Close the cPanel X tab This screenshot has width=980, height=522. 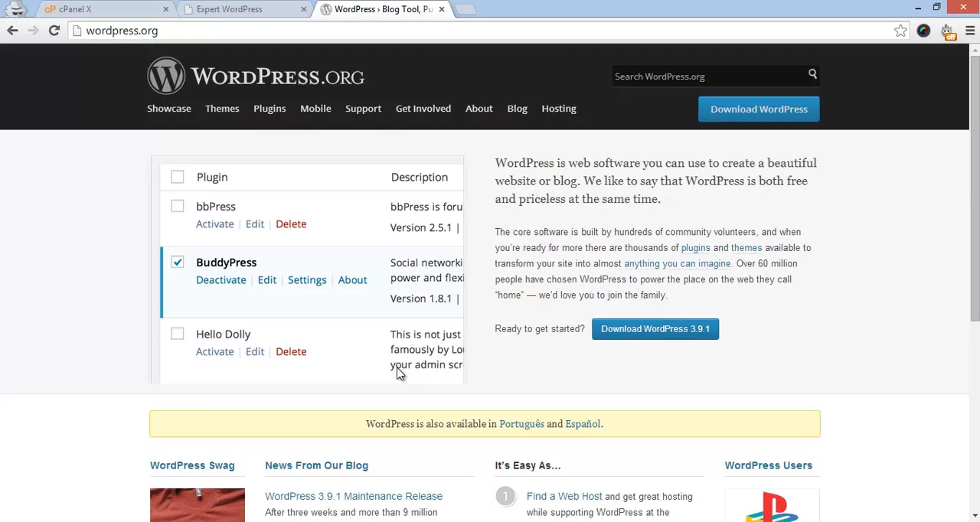pyautogui.click(x=165, y=9)
